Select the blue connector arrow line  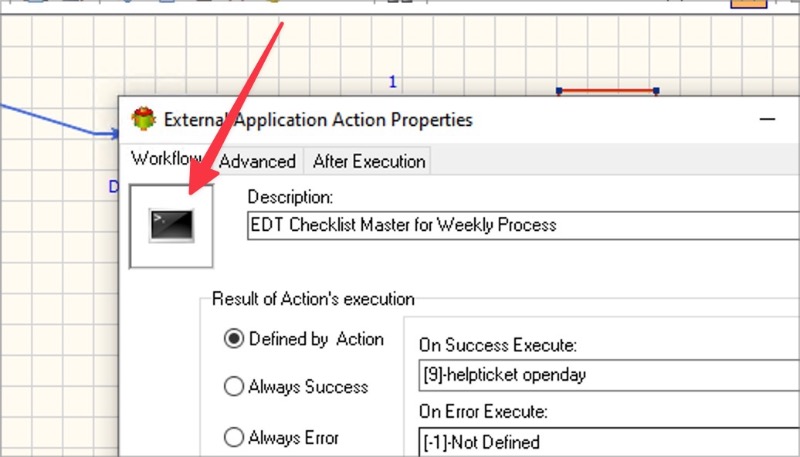point(59,121)
